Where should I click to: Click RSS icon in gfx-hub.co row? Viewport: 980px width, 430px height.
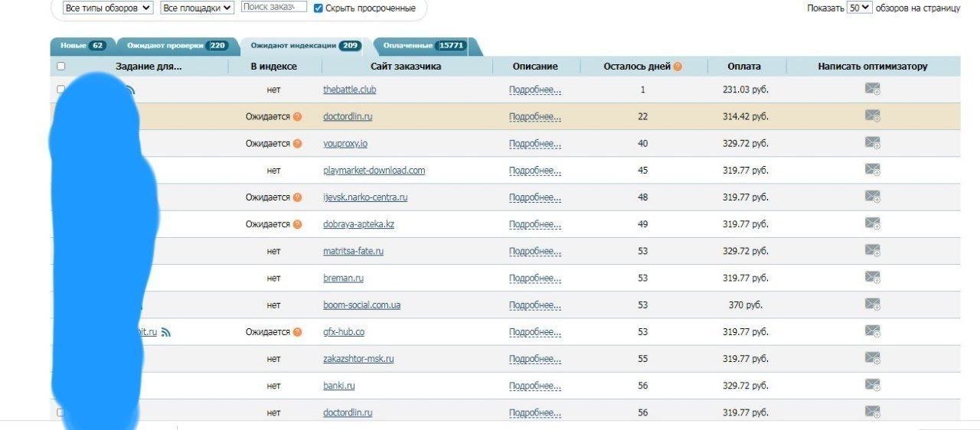tap(166, 332)
